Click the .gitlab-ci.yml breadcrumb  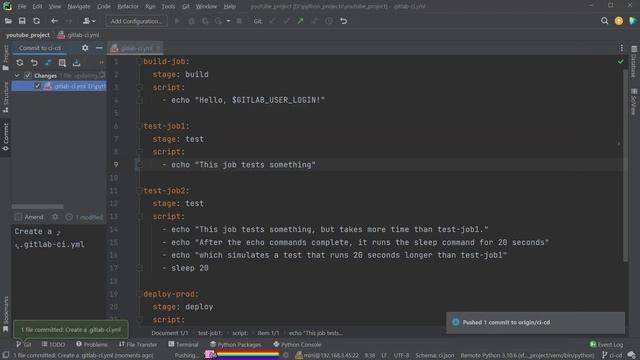point(78,35)
